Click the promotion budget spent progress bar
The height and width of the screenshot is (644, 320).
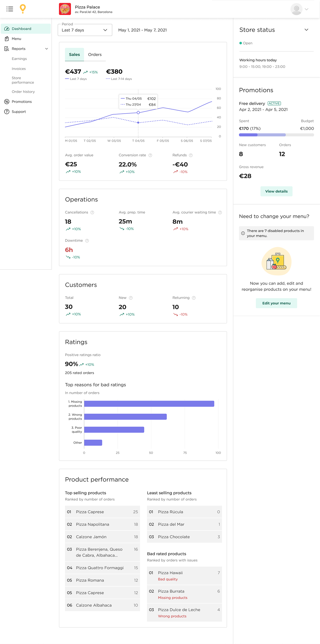(x=276, y=135)
